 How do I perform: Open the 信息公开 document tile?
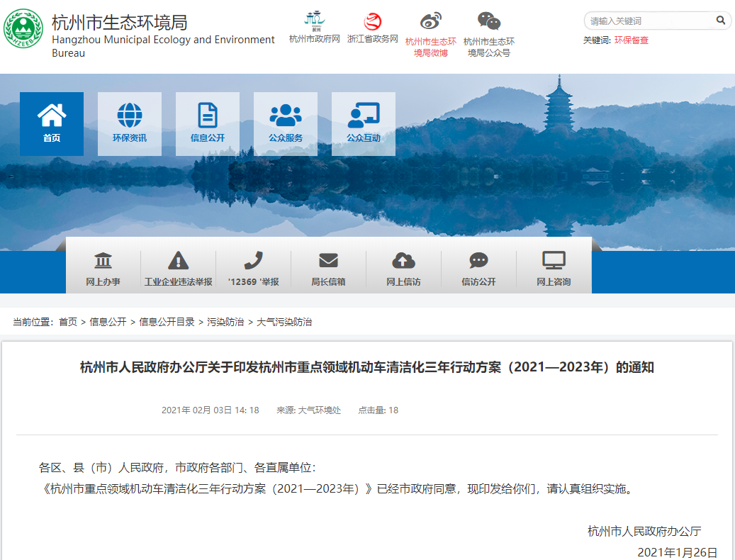pos(208,123)
